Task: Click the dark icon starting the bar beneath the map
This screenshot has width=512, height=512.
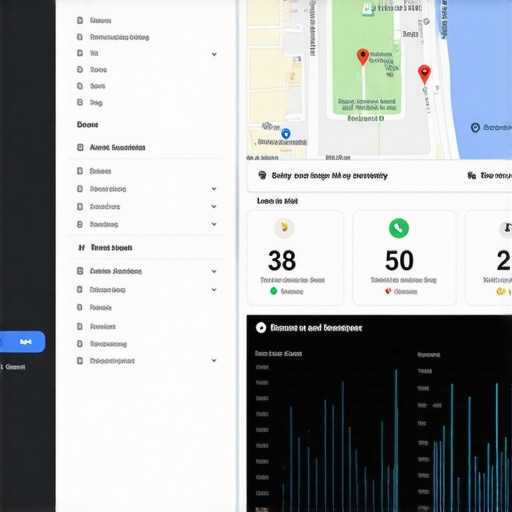Action: pyautogui.click(x=262, y=175)
